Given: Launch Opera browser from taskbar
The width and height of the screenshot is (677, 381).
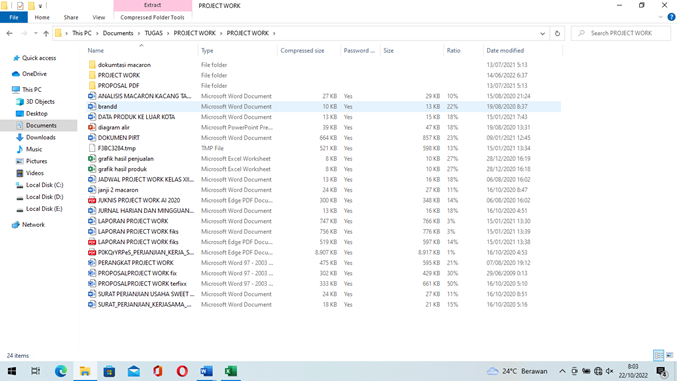Looking at the screenshot, I should coord(182,371).
